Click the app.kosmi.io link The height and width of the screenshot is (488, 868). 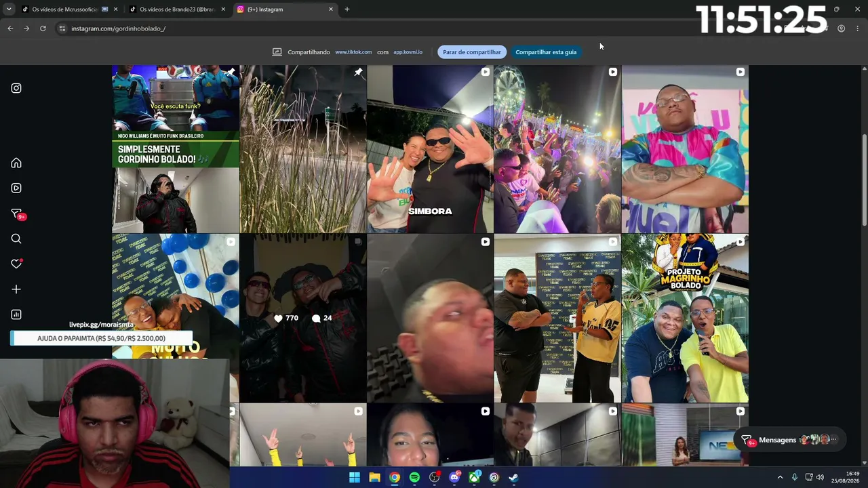(x=408, y=52)
